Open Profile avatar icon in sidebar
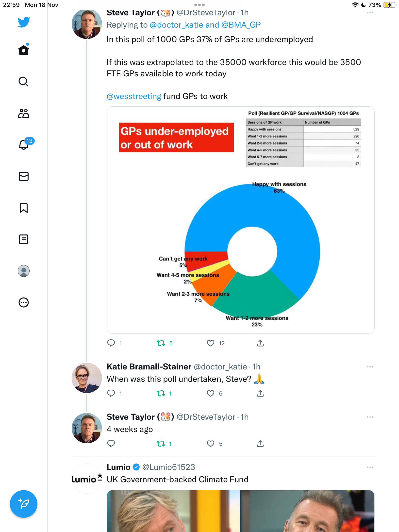The height and width of the screenshot is (532, 399). click(x=24, y=271)
